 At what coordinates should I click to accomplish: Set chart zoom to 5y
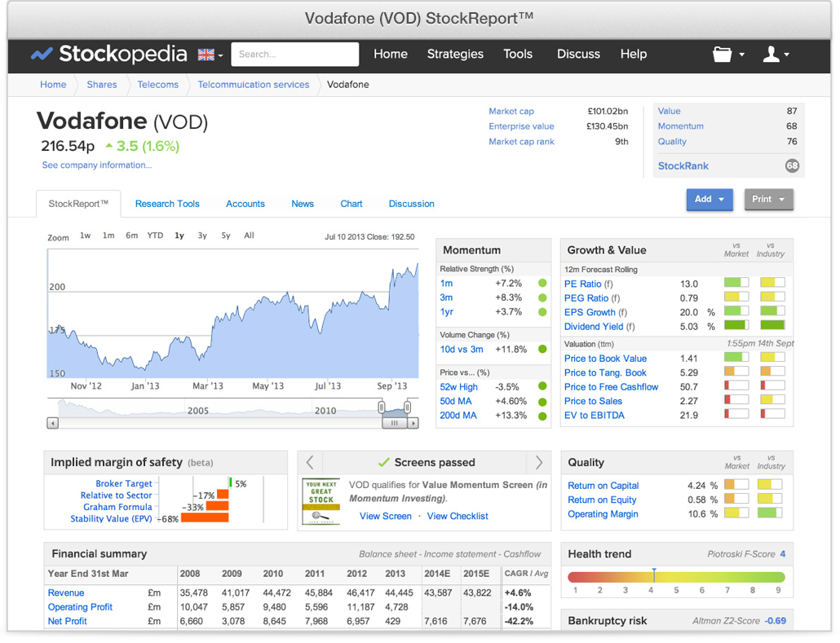click(226, 236)
